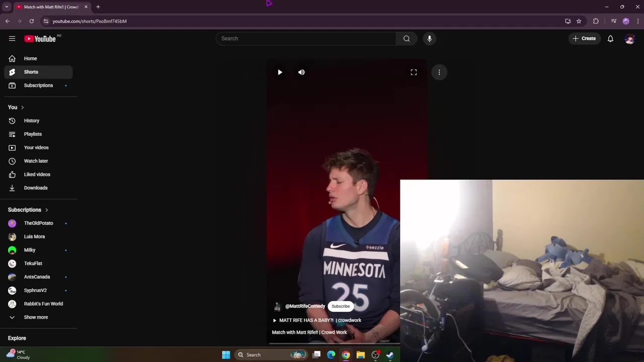
Task: Click the Short's progress bar
Action: click(x=335, y=343)
